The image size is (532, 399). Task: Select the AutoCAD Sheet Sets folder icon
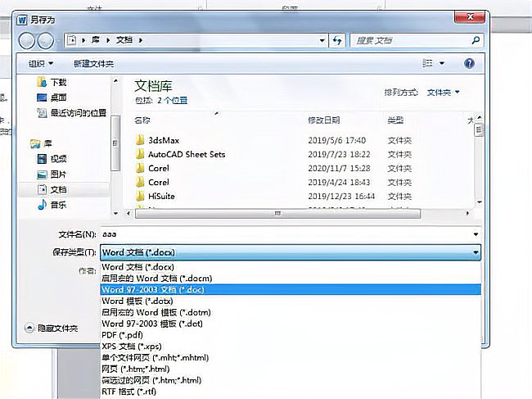tap(140, 154)
